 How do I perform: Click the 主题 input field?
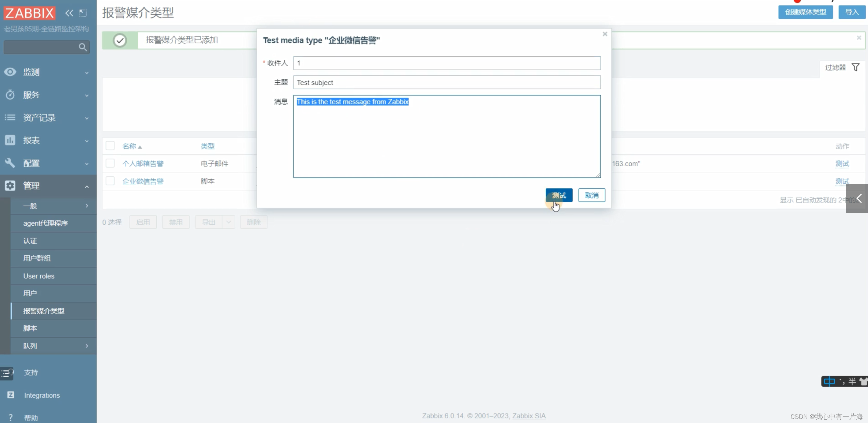click(x=447, y=82)
